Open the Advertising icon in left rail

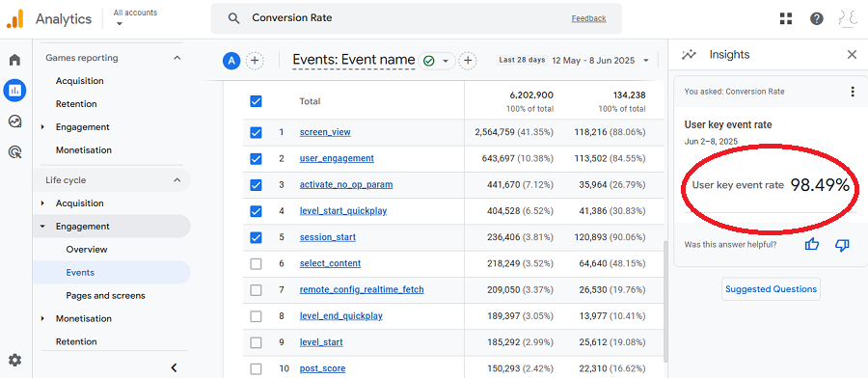click(14, 151)
